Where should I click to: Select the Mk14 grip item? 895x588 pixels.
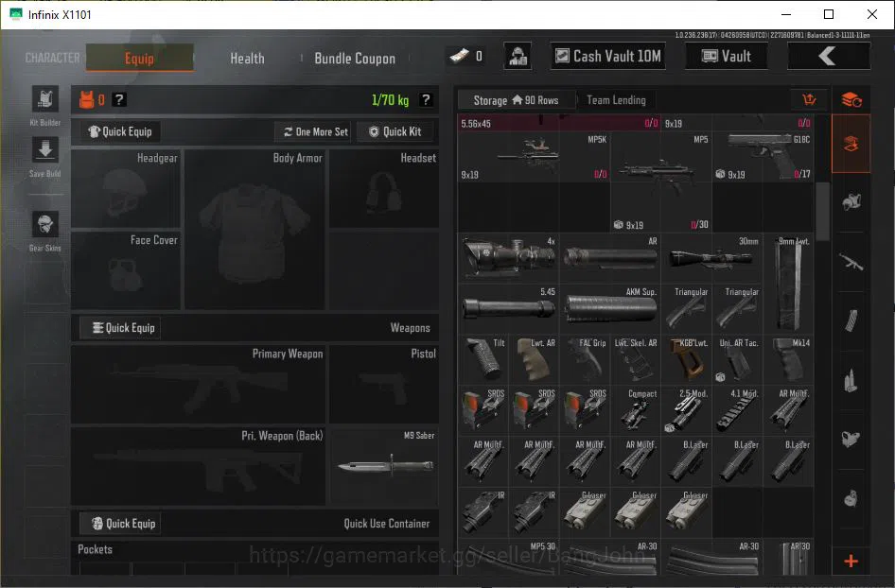coord(789,359)
